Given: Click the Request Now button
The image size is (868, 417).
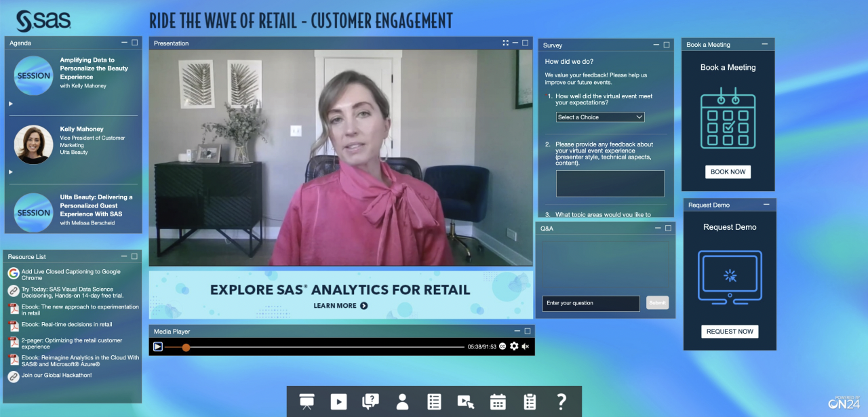Looking at the screenshot, I should 730,332.
